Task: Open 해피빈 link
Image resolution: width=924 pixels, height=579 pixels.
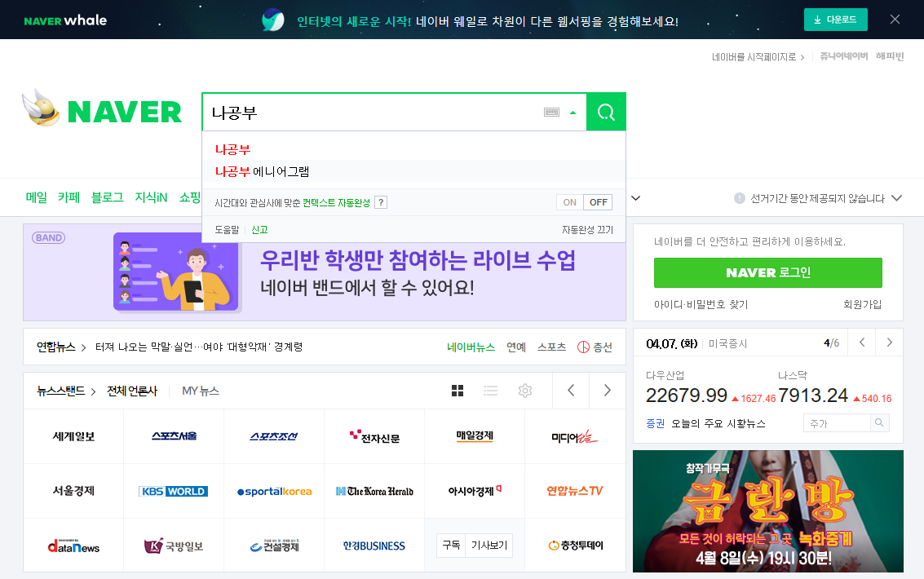Action: (x=890, y=56)
